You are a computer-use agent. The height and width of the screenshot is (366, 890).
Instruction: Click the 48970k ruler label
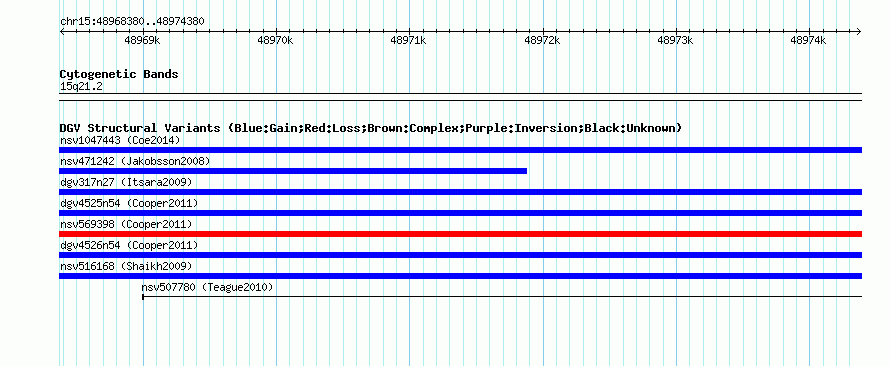(x=275, y=40)
